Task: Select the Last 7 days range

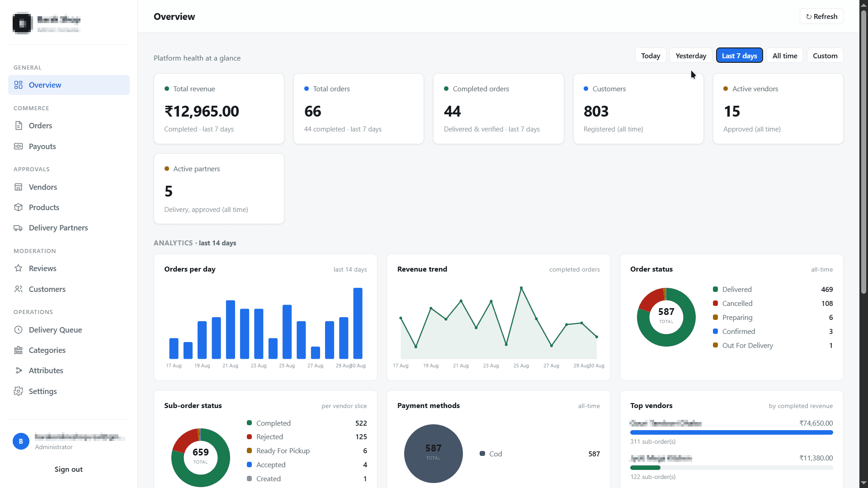Action: [x=740, y=56]
